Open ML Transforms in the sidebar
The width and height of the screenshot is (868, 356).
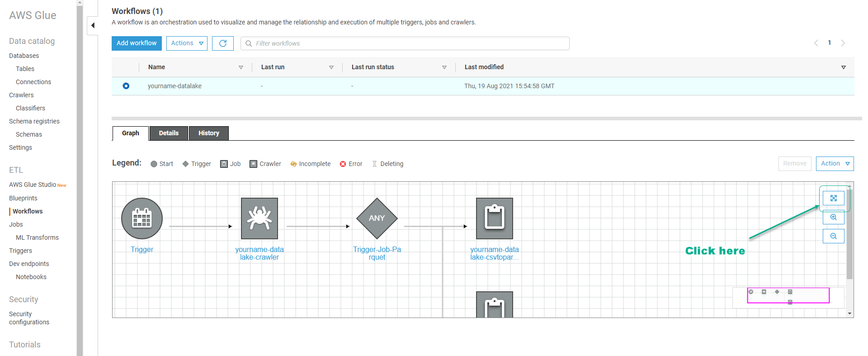point(37,237)
